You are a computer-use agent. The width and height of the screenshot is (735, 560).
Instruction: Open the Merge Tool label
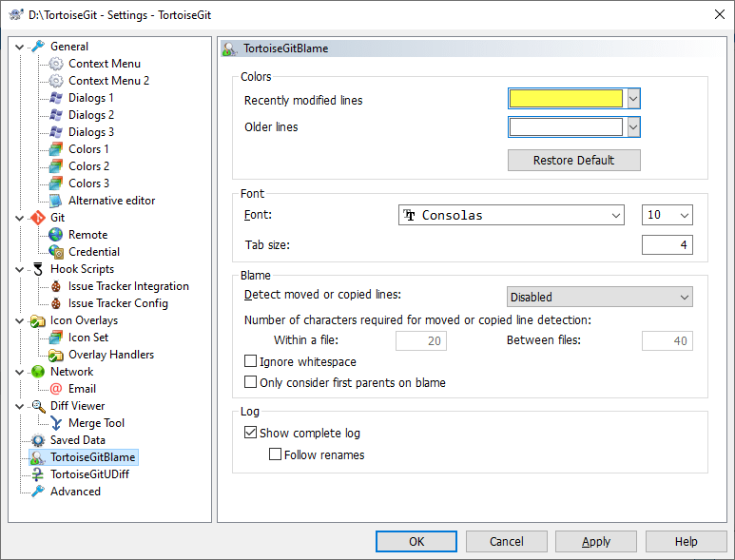click(96, 423)
